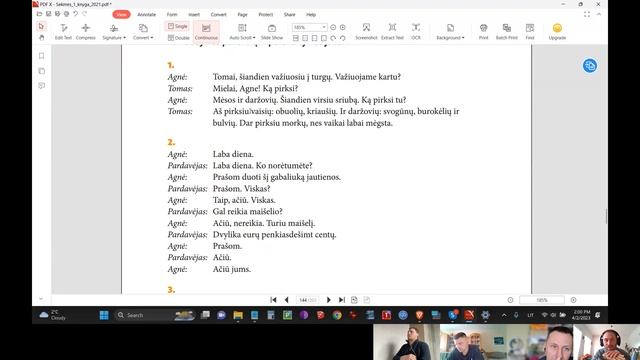Go to the last page
This screenshot has width=640, height=360.
coord(342,300)
